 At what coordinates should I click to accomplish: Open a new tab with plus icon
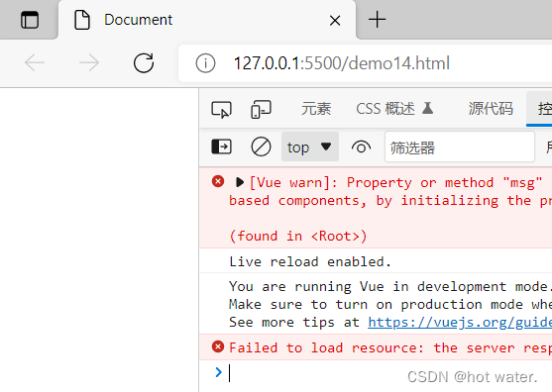377,20
